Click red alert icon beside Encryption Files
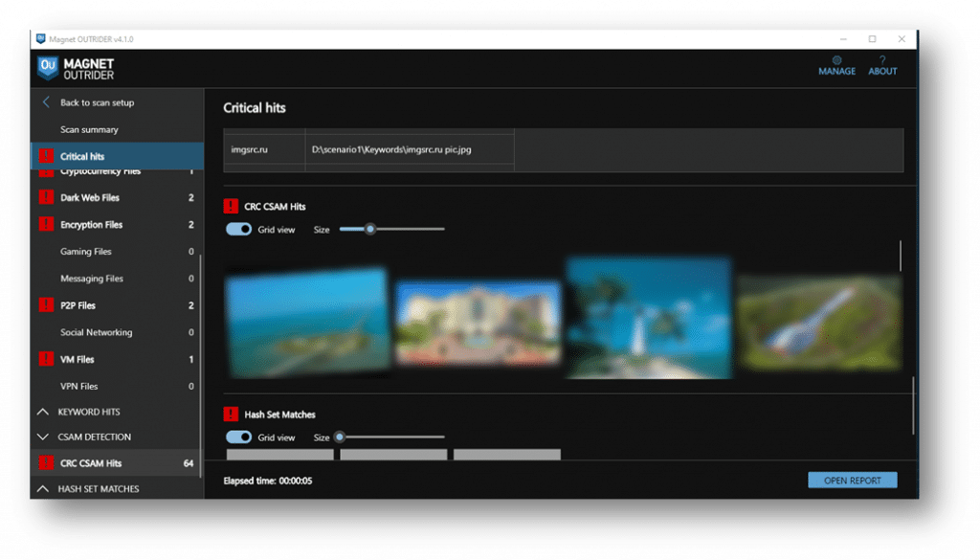Viewport: 980px width, 560px height. pyautogui.click(x=46, y=224)
